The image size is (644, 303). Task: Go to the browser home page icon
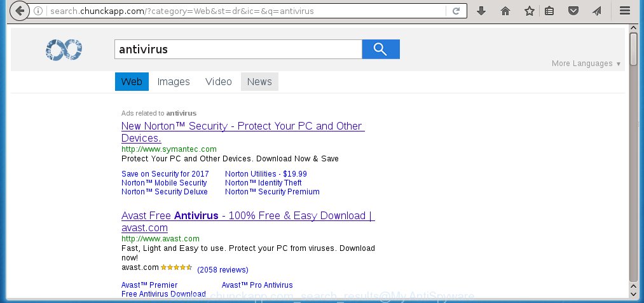pyautogui.click(x=505, y=11)
